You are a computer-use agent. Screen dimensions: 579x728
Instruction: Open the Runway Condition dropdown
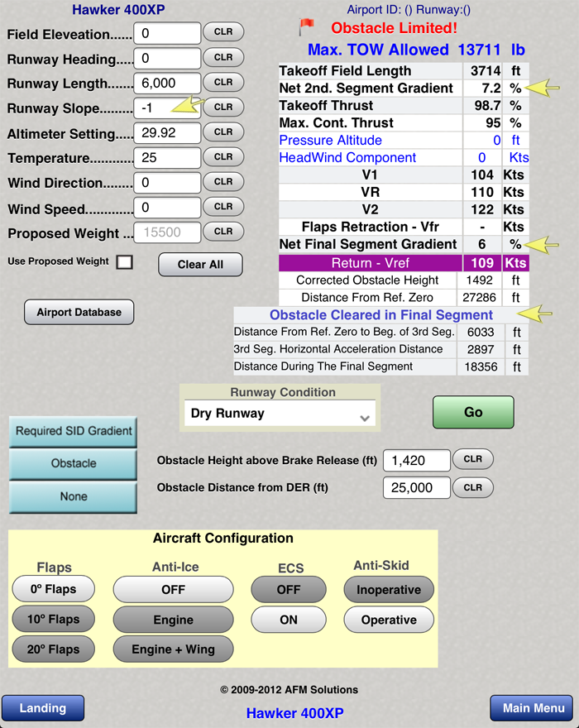[x=280, y=413]
